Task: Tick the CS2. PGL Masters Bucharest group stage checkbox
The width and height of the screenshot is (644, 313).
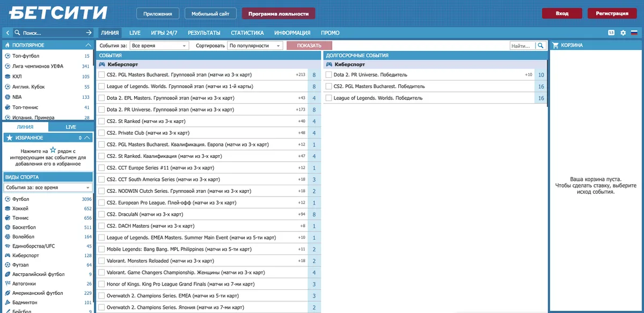Action: pos(101,75)
